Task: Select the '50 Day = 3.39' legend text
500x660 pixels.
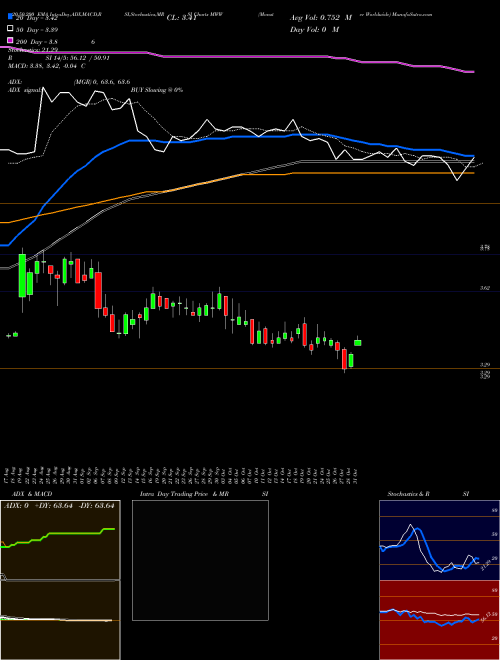Action: tap(37, 30)
